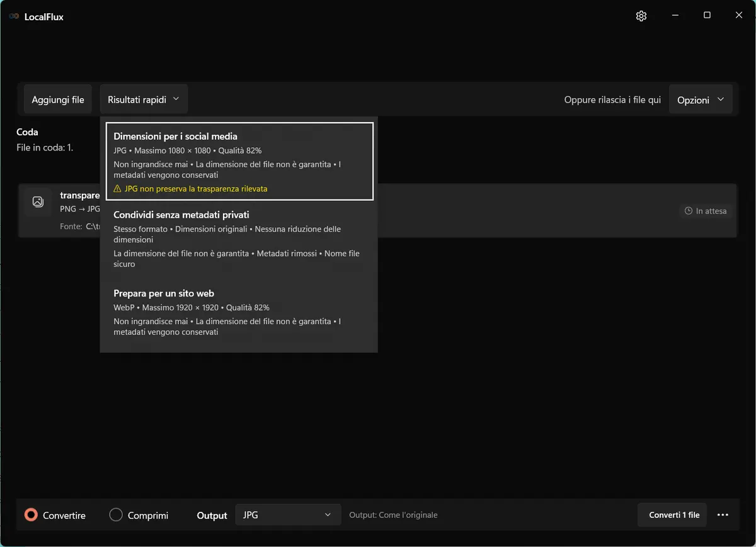
Task: Click the clock icon beside In attesa
Action: 689,211
